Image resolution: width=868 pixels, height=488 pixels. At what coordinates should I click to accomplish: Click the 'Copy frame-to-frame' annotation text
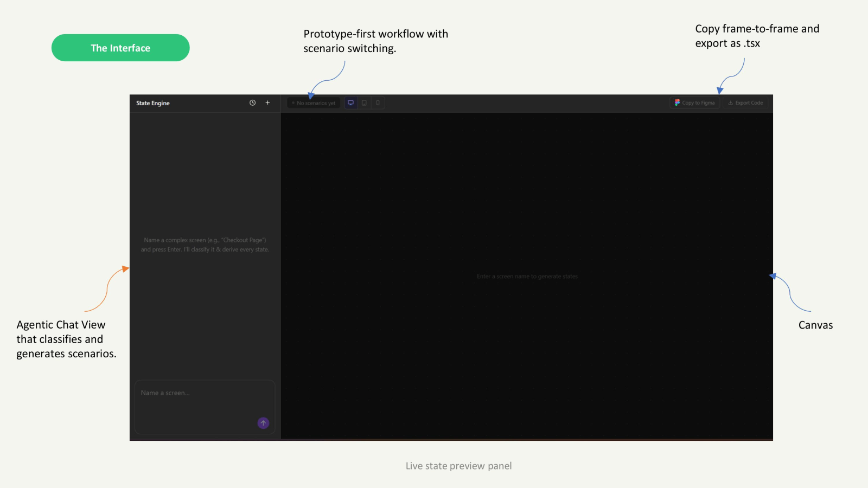[757, 36]
